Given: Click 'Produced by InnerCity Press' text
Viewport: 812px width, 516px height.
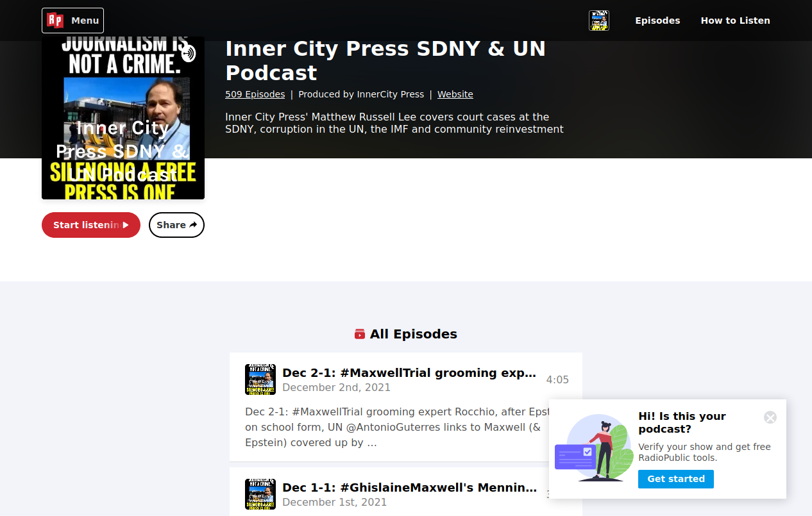Looking at the screenshot, I should (x=361, y=94).
